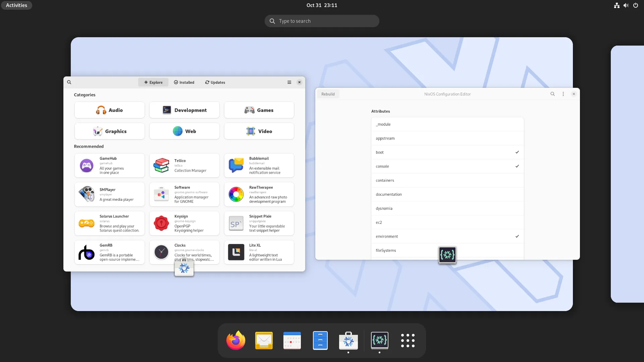The width and height of the screenshot is (644, 362).
Task: Open the three-dot menu in NixOS Configuration Editor
Action: [x=563, y=94]
